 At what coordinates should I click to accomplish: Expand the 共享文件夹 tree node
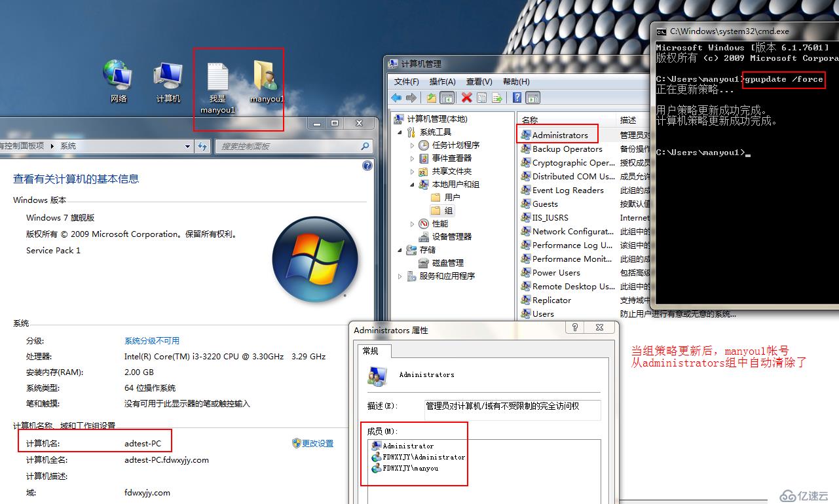coord(412,171)
